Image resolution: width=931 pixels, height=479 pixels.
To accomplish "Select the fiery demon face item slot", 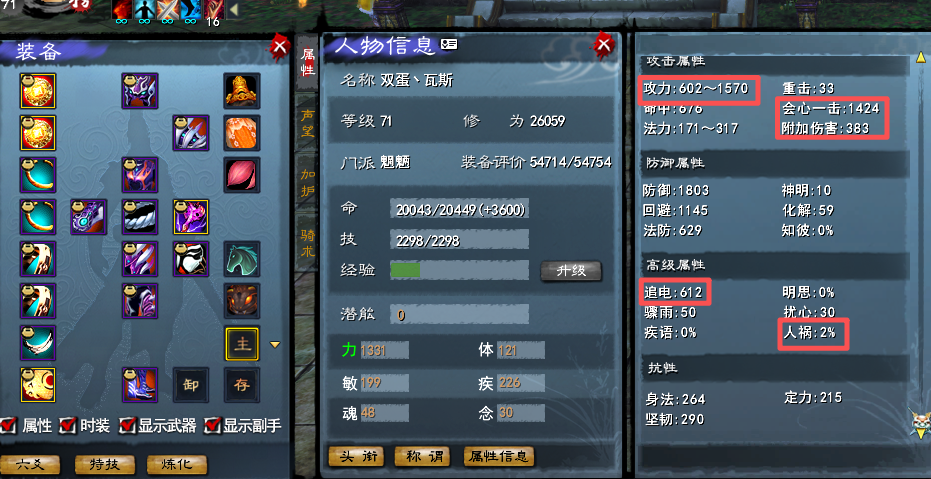I will [242, 301].
